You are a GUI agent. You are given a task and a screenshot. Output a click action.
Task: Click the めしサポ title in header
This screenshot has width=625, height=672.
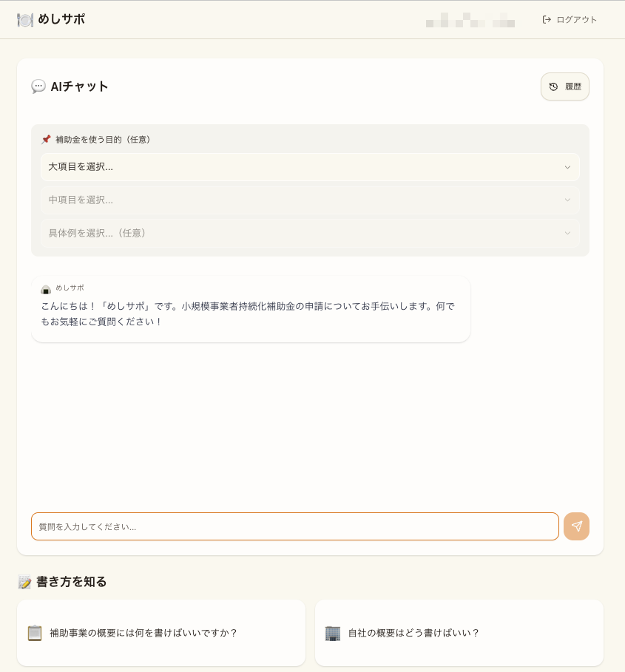coord(61,20)
